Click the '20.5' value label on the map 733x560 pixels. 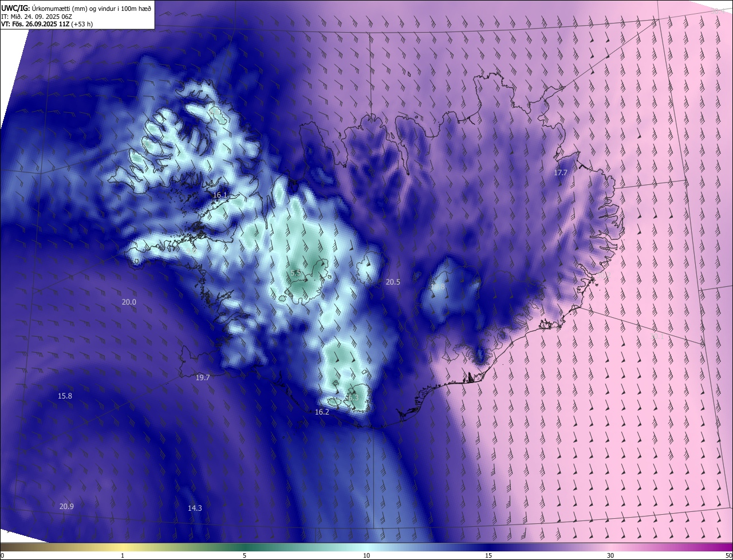pyautogui.click(x=393, y=282)
